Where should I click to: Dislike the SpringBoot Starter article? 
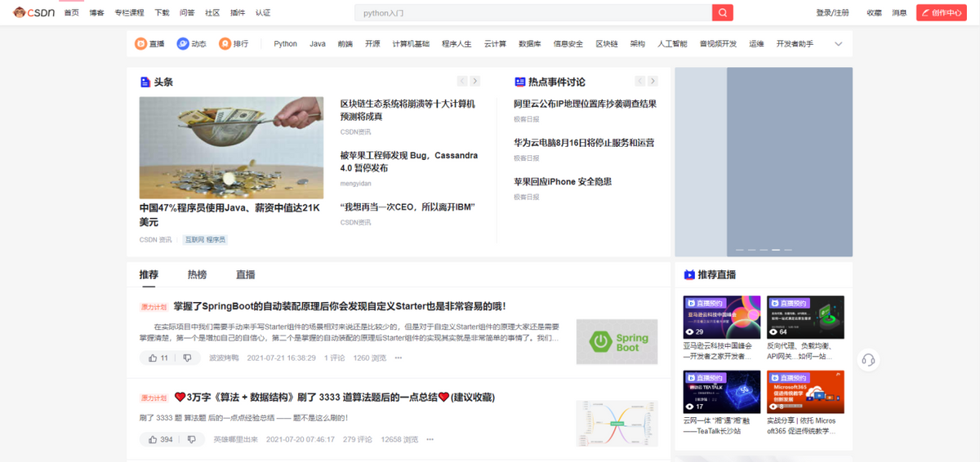tap(188, 358)
